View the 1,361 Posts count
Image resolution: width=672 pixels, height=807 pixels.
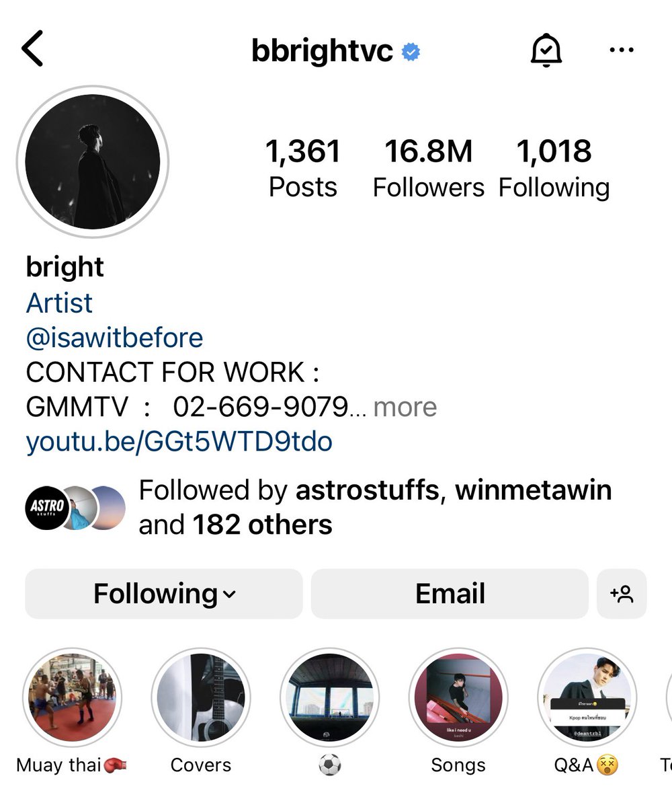point(303,168)
